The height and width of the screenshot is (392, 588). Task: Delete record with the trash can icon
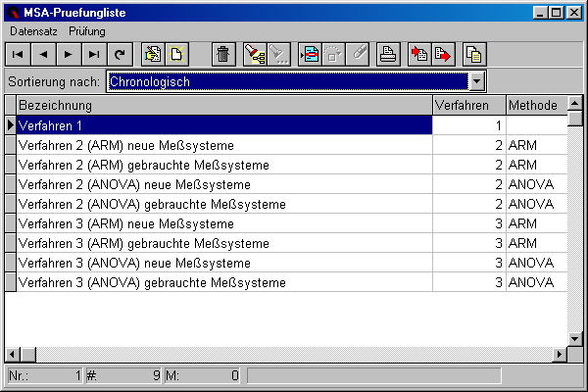(223, 55)
